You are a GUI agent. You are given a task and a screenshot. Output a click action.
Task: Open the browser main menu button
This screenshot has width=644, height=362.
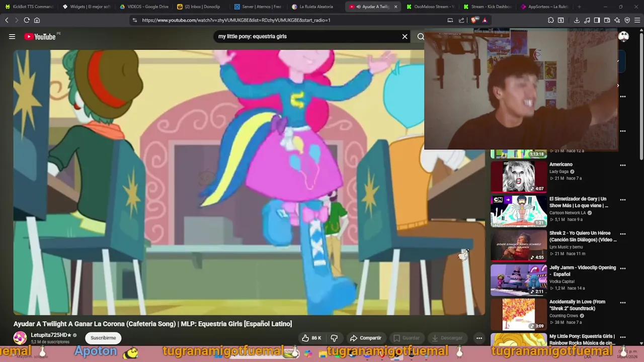coord(637,20)
